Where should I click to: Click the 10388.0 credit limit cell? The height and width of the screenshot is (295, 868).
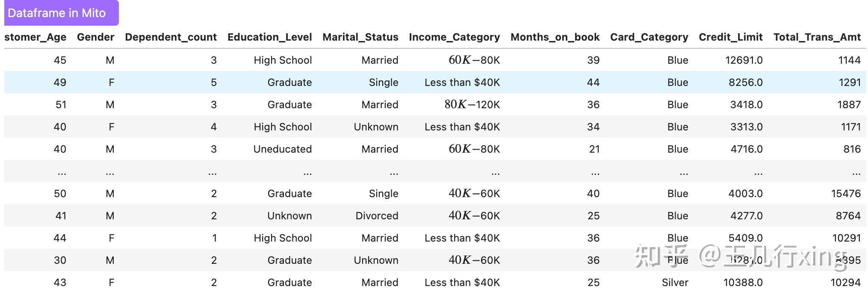pos(743,283)
